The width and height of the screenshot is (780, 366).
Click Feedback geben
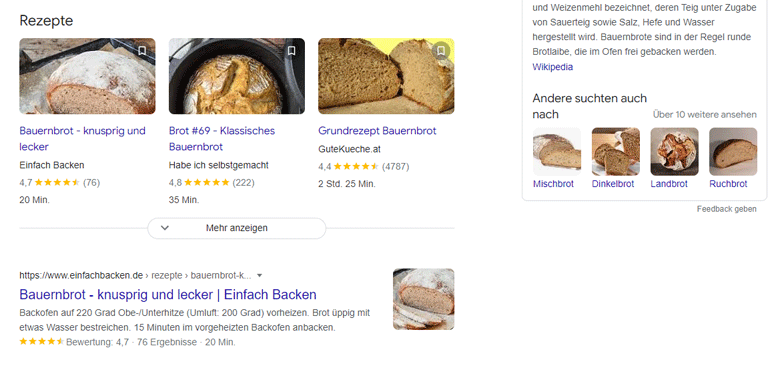pos(727,209)
